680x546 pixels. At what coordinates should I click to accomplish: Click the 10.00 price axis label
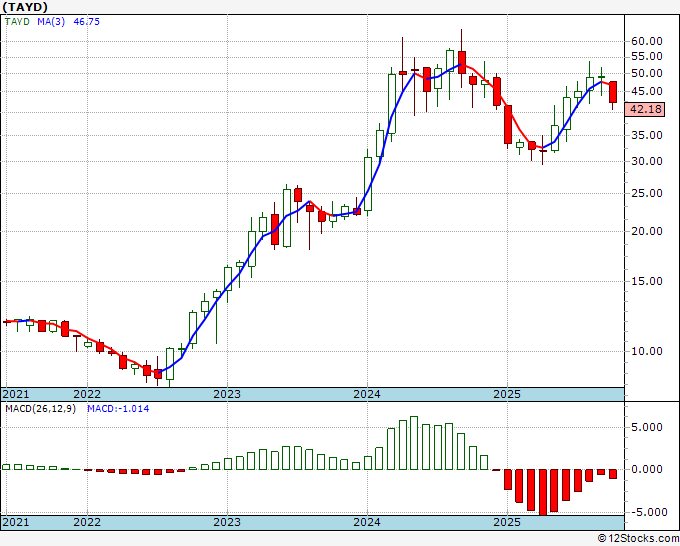tap(647, 351)
